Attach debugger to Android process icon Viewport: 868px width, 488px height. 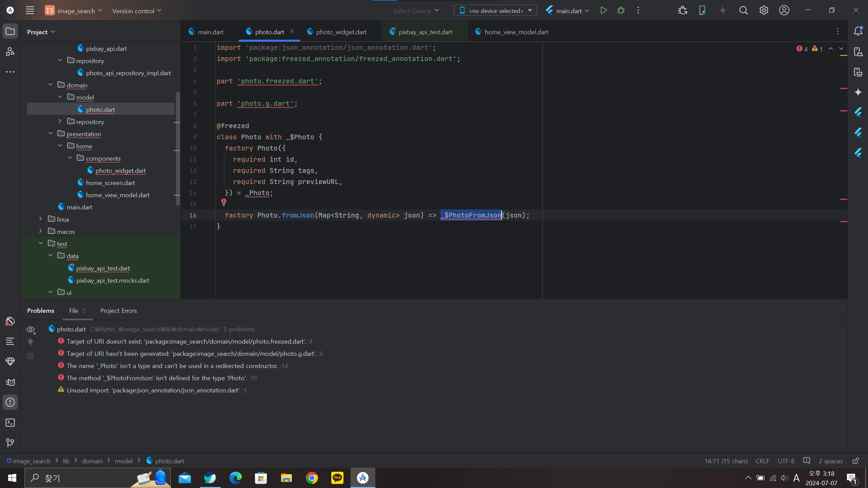[x=682, y=11]
